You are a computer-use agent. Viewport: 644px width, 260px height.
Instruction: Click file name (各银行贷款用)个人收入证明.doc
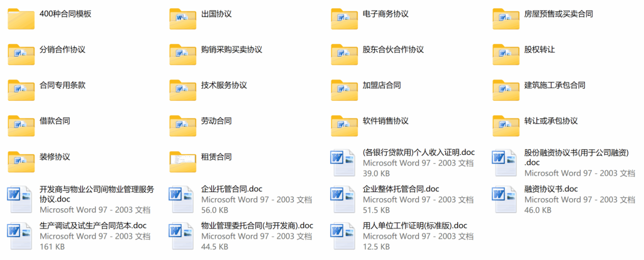click(x=419, y=152)
